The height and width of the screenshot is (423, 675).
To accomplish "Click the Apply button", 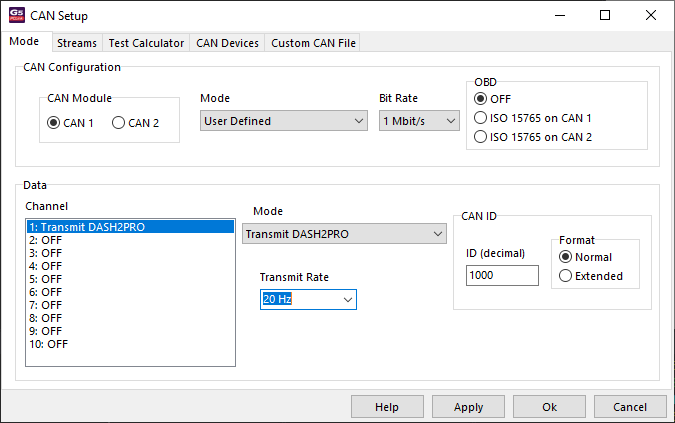I will (468, 407).
